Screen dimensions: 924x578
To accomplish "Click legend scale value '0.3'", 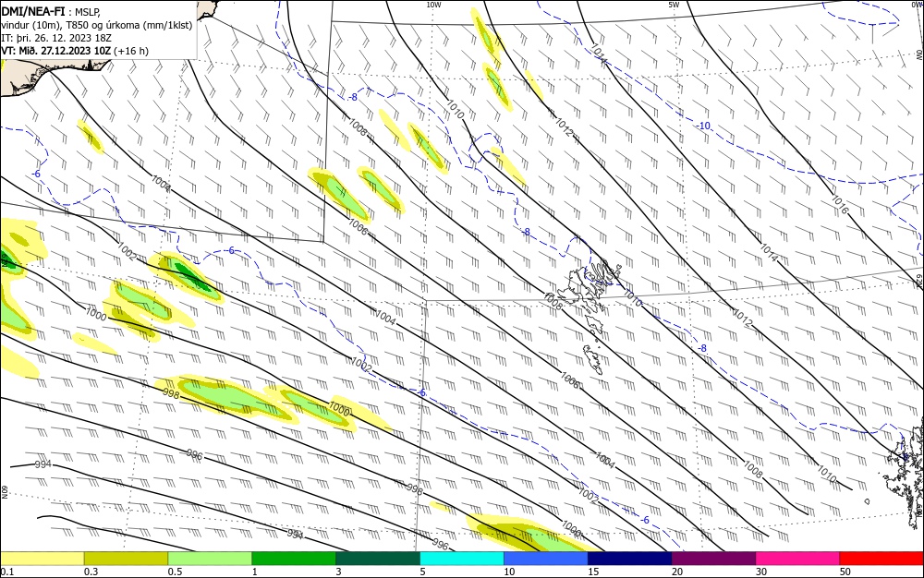I will [91, 572].
